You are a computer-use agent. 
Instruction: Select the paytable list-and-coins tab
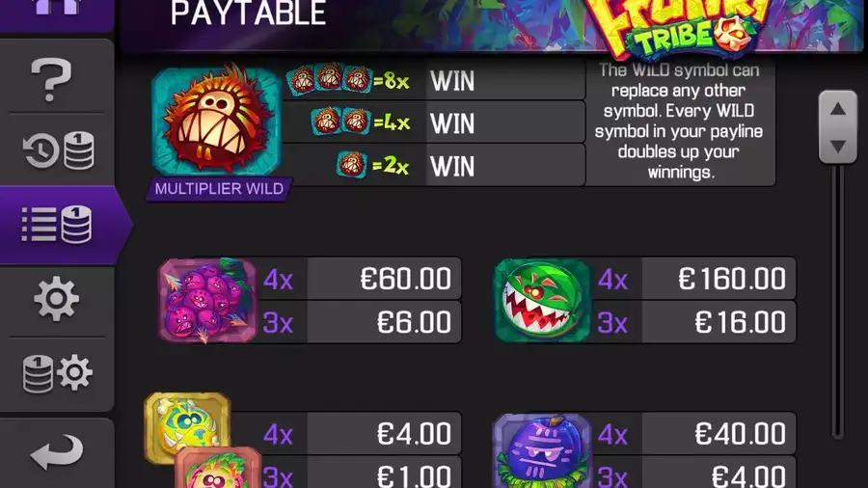coord(57,225)
